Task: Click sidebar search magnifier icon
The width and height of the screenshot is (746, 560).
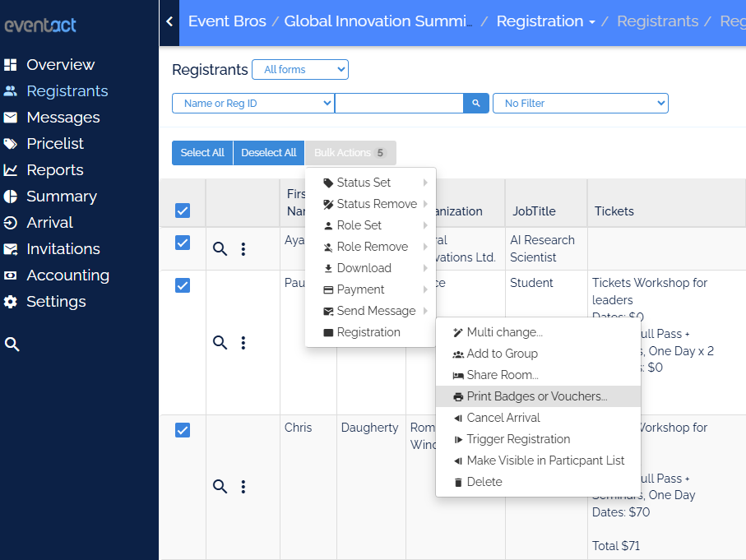Action: pyautogui.click(x=12, y=345)
